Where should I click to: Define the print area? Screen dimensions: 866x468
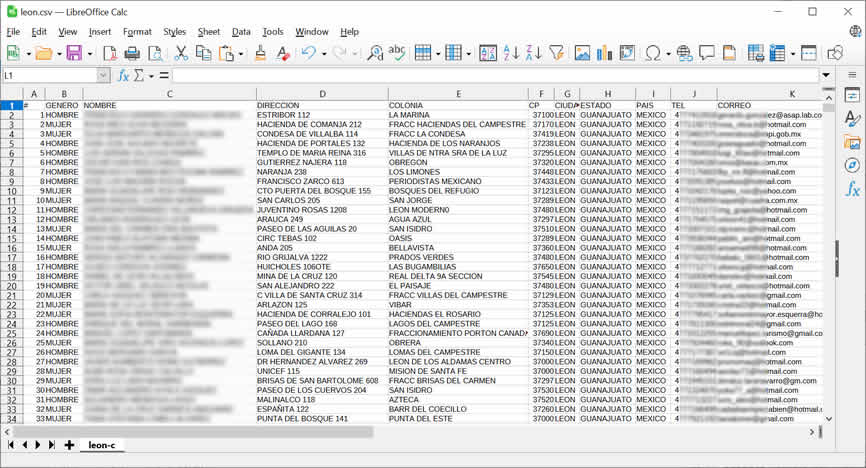pos(755,53)
